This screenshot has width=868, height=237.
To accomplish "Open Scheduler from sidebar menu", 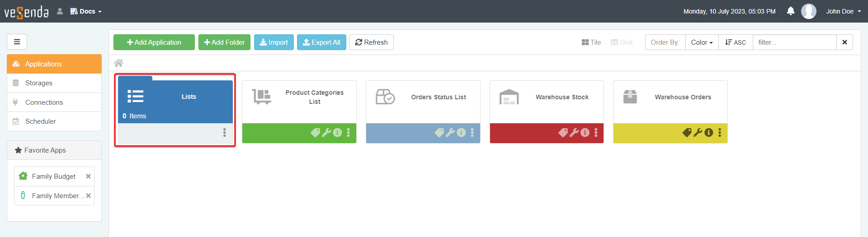I will (40, 121).
